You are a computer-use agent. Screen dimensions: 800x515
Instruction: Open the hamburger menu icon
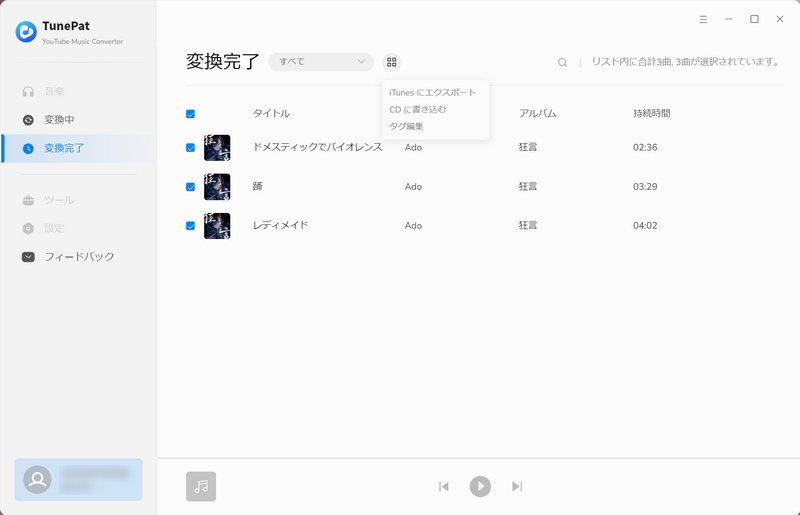pyautogui.click(x=703, y=19)
